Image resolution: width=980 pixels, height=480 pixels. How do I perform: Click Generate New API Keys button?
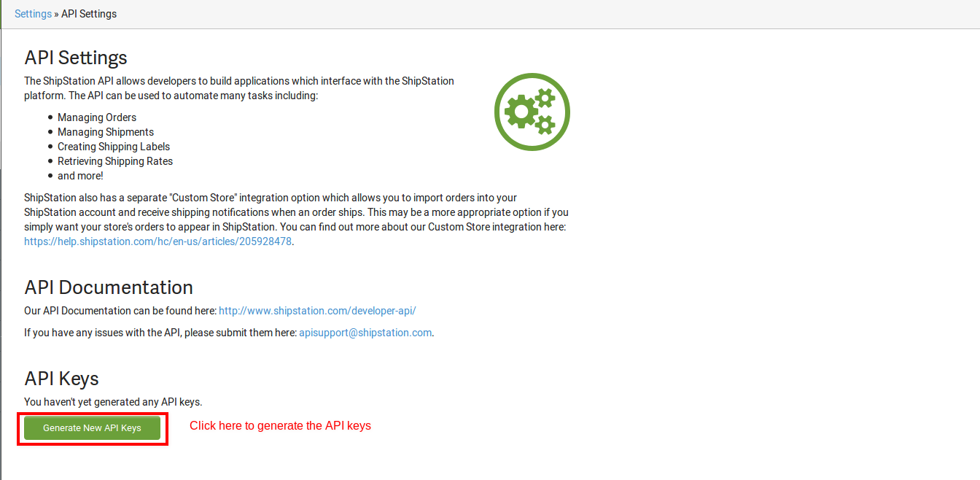pos(92,428)
